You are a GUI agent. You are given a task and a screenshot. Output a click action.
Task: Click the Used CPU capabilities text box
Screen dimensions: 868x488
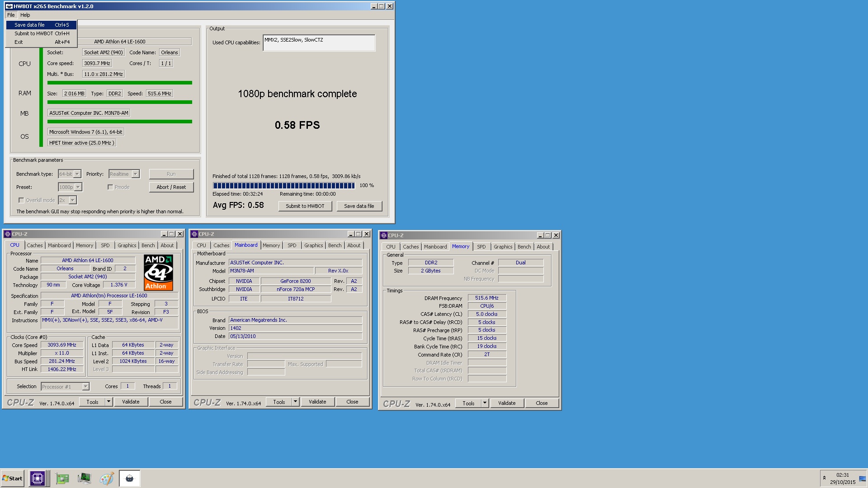(319, 43)
